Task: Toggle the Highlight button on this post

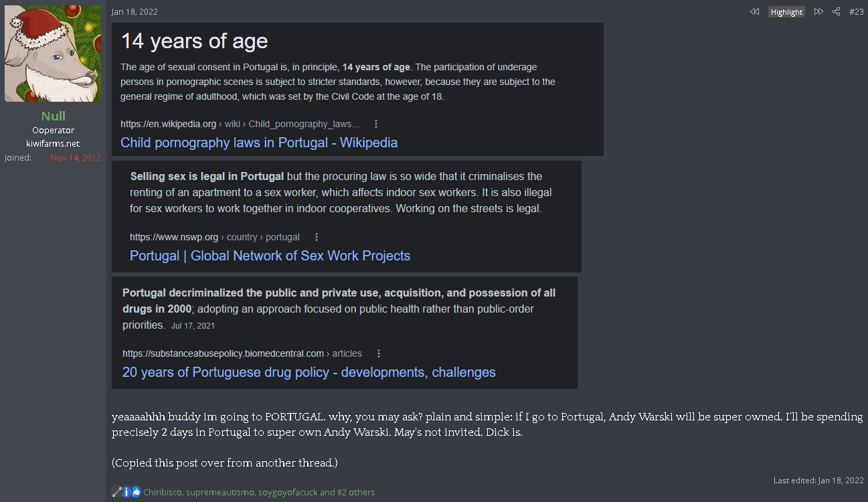Action: [x=786, y=12]
